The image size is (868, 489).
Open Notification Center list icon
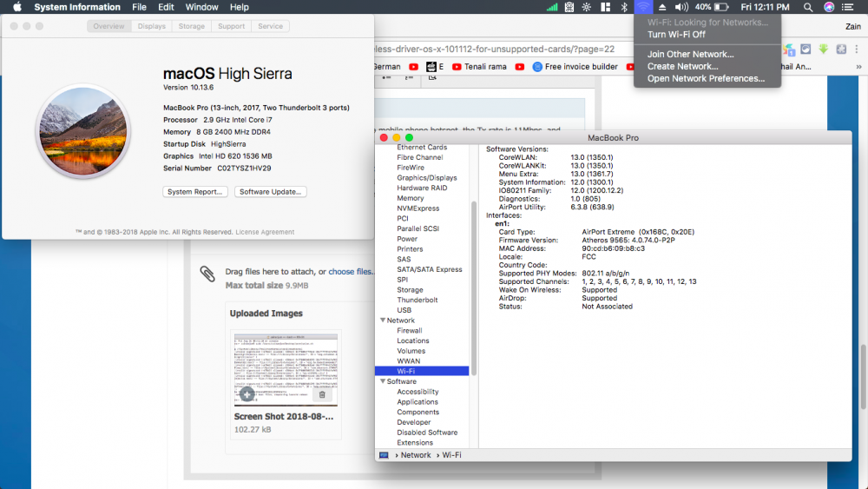(847, 7)
